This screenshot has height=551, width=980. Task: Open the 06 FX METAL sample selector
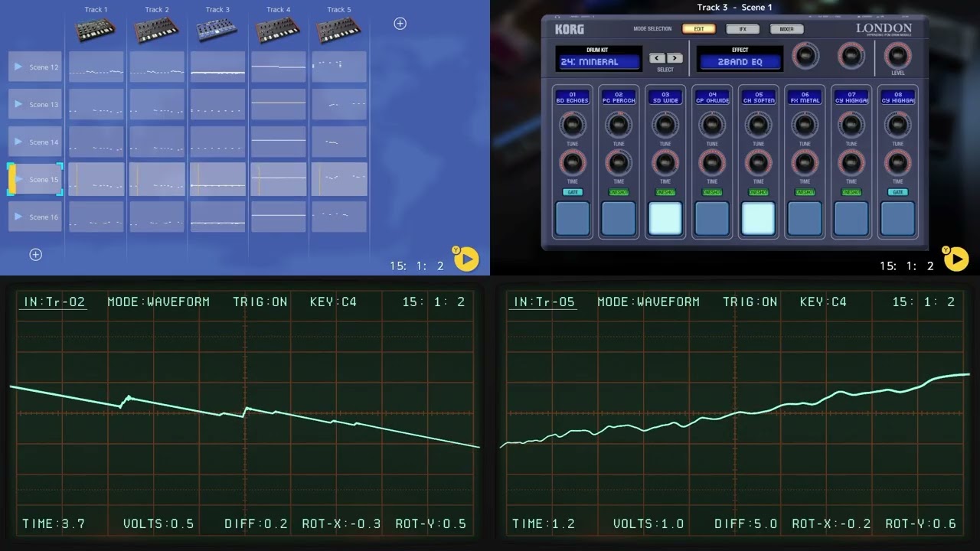click(x=805, y=98)
